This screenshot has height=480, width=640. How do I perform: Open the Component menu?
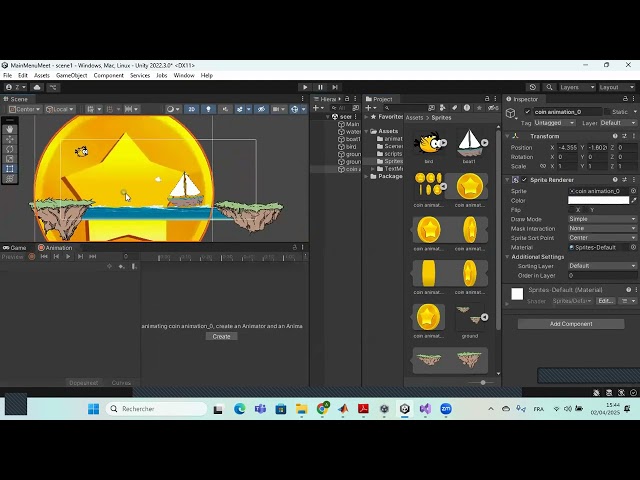click(109, 76)
